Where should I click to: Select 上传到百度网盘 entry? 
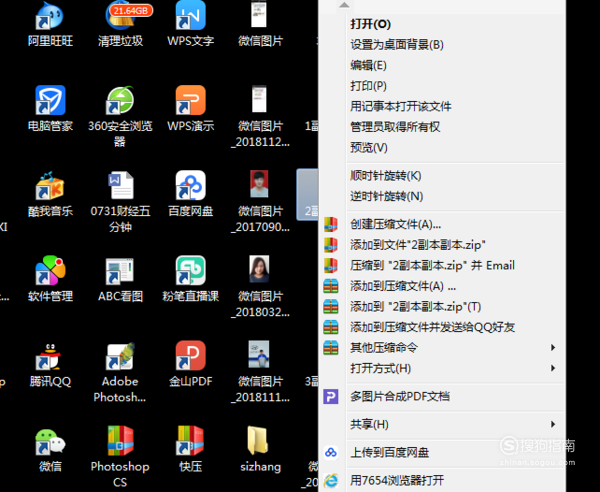coord(442,453)
